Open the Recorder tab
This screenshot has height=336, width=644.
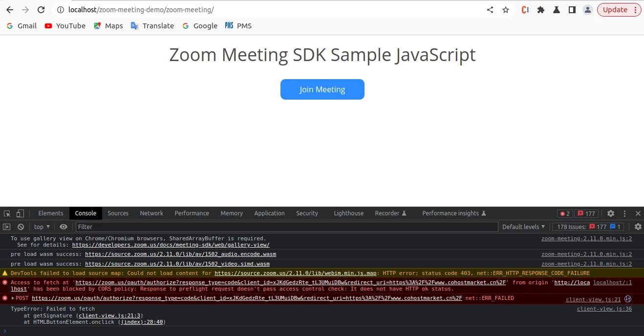pos(390,213)
